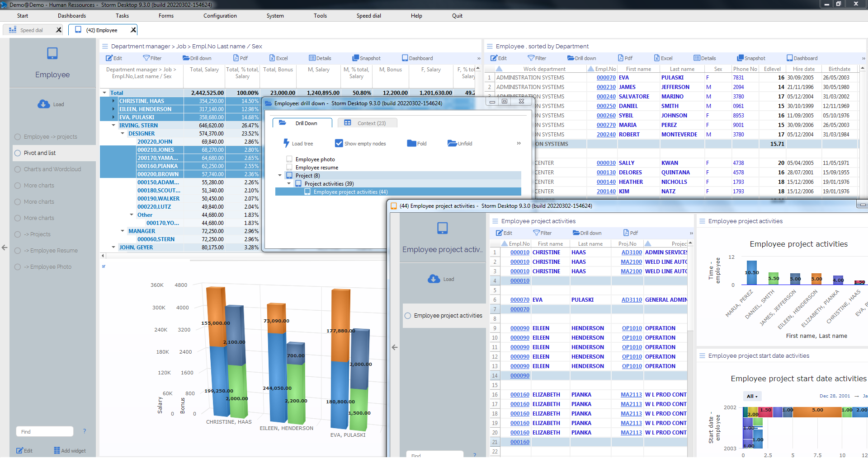The width and height of the screenshot is (868, 458).
Task: Switch to Context (23) tab
Action: 367,123
